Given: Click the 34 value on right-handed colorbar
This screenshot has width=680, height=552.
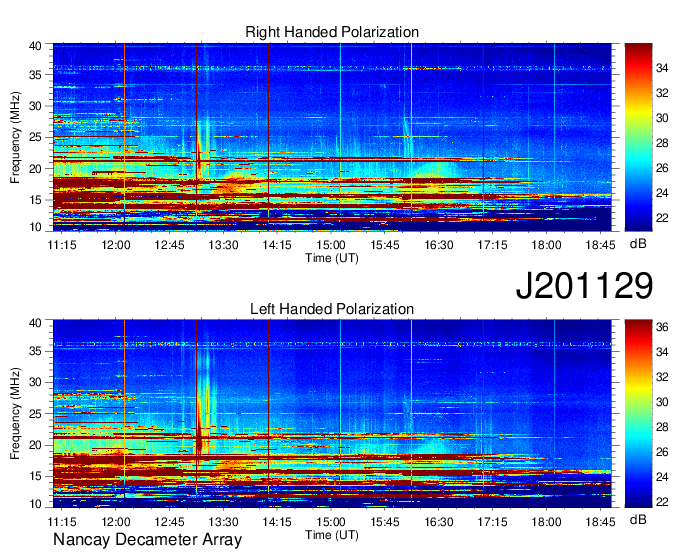Looking at the screenshot, I should tap(662, 68).
